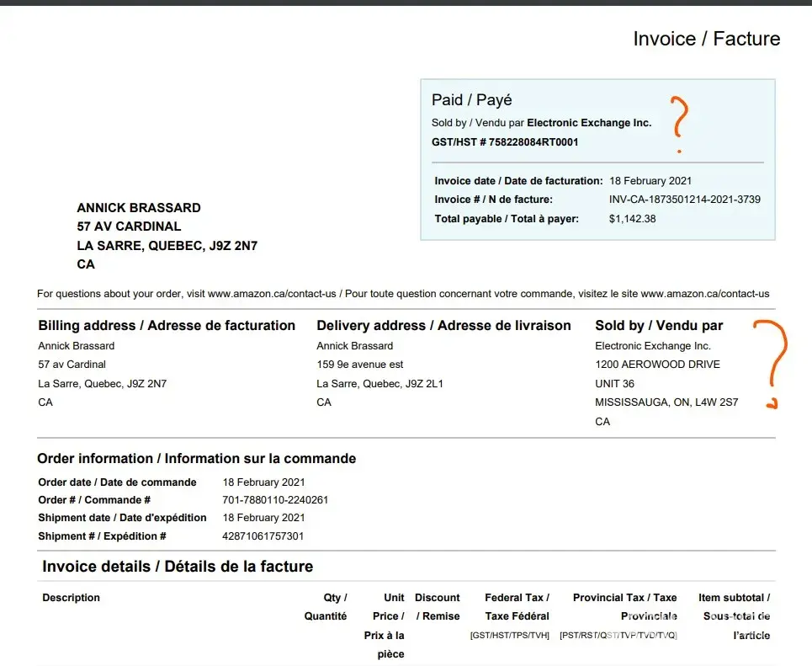Click the Description column header

[x=71, y=598]
